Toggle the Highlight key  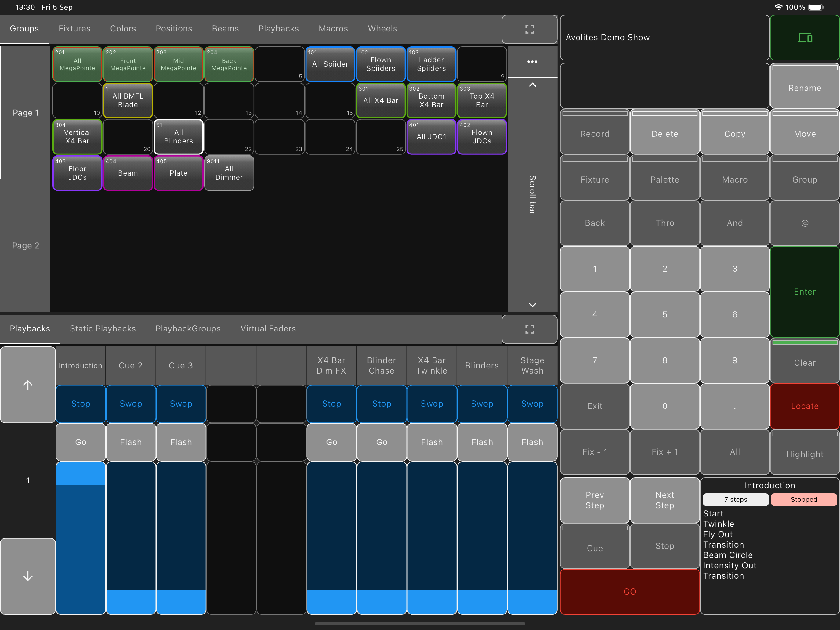point(804,452)
